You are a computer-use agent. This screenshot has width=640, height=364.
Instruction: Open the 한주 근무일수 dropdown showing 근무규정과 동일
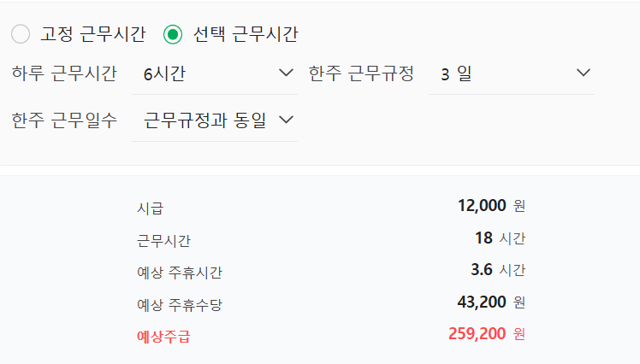point(215,120)
